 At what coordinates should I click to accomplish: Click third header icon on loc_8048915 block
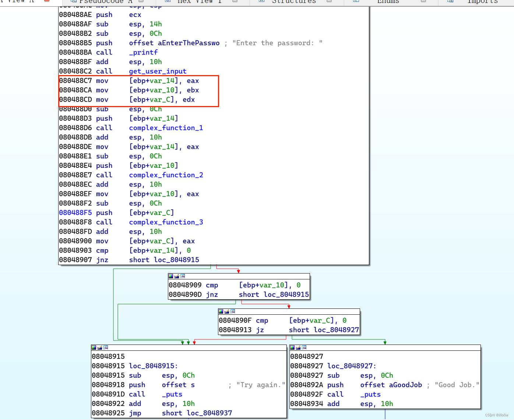tap(106, 347)
